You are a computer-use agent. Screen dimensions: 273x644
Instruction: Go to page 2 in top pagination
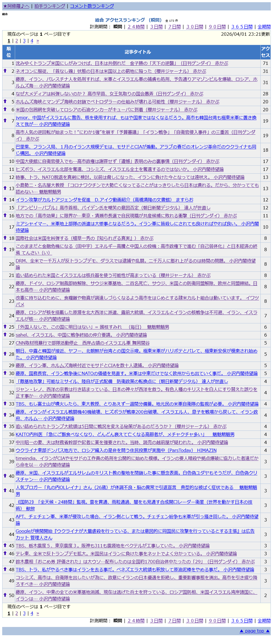point(16,41)
